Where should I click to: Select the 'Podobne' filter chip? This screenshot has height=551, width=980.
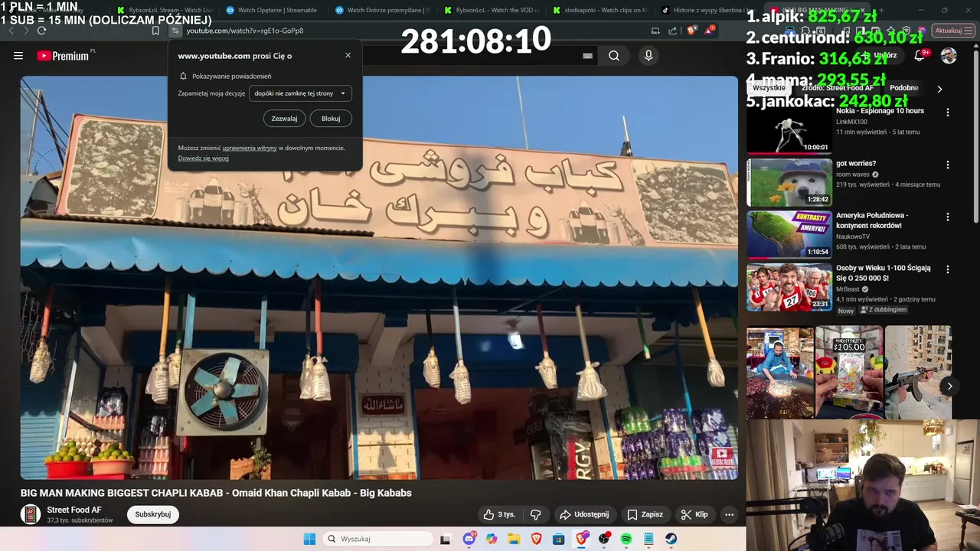coord(903,88)
